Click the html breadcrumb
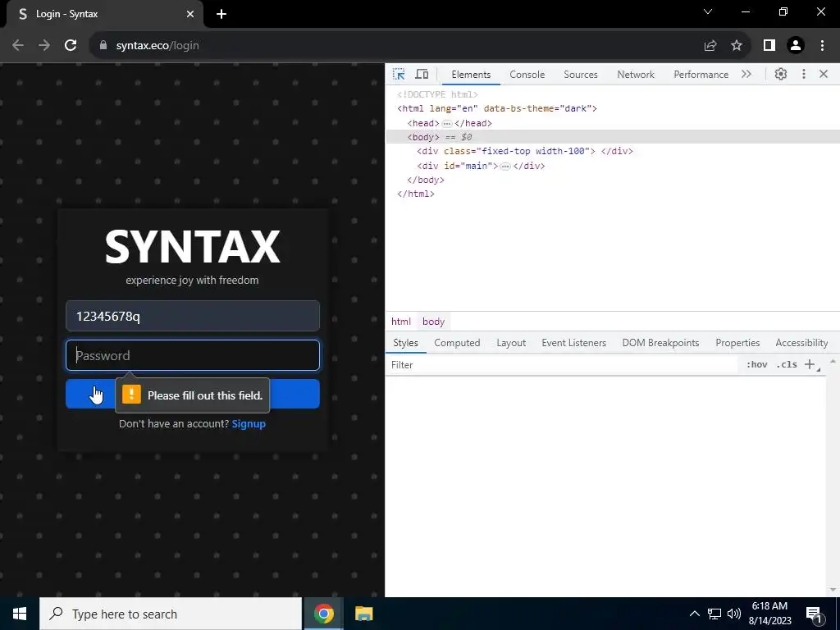Screen dimensions: 840x630 click(x=400, y=322)
